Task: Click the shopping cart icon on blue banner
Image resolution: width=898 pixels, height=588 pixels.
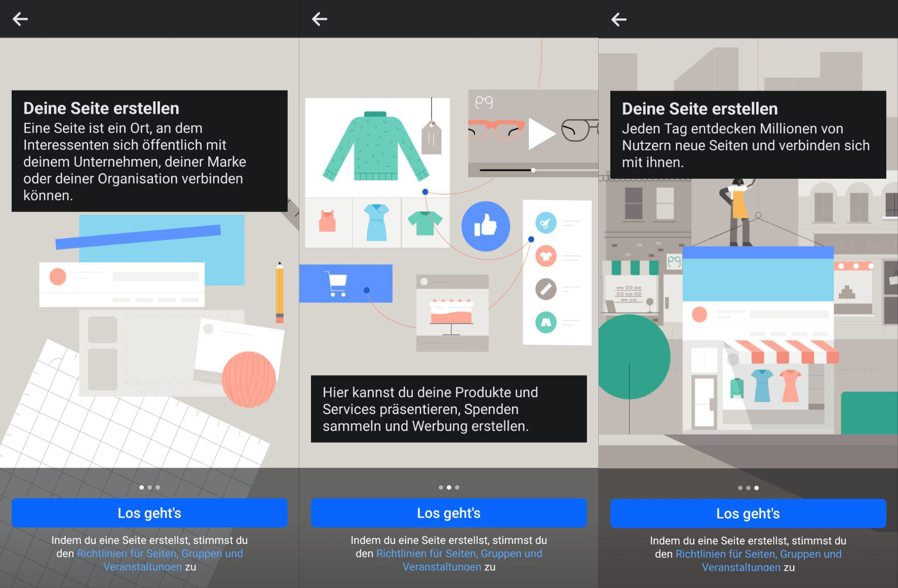Action: click(336, 284)
